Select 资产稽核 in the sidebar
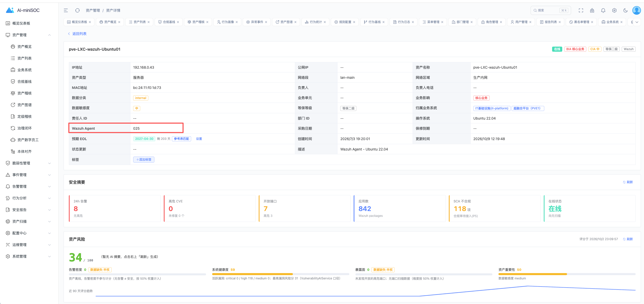 (25, 93)
